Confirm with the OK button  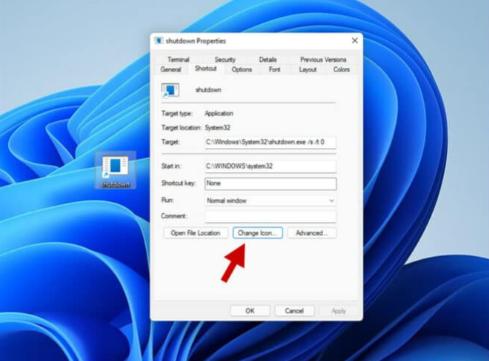pos(250,311)
